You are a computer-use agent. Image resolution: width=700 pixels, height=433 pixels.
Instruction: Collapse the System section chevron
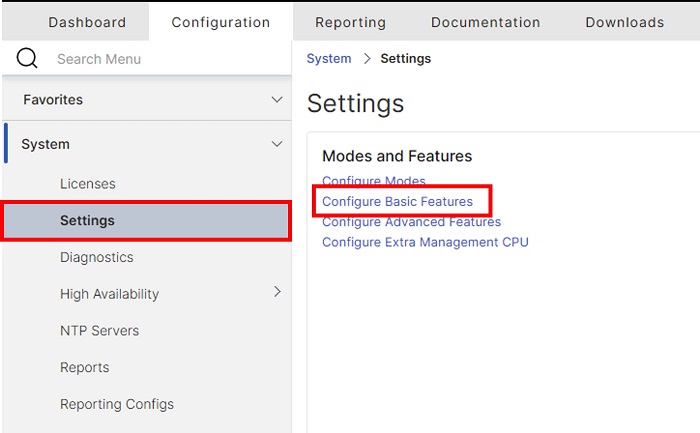click(277, 144)
